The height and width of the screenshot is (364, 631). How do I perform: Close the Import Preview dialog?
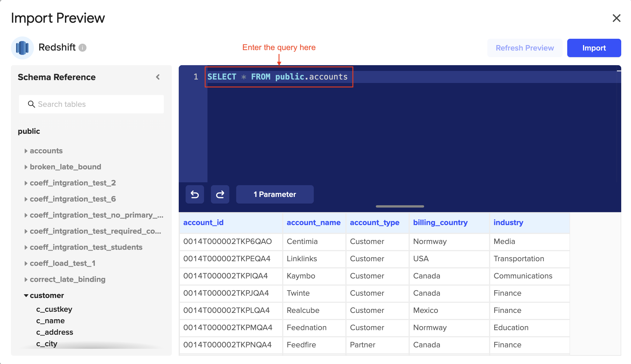(616, 18)
